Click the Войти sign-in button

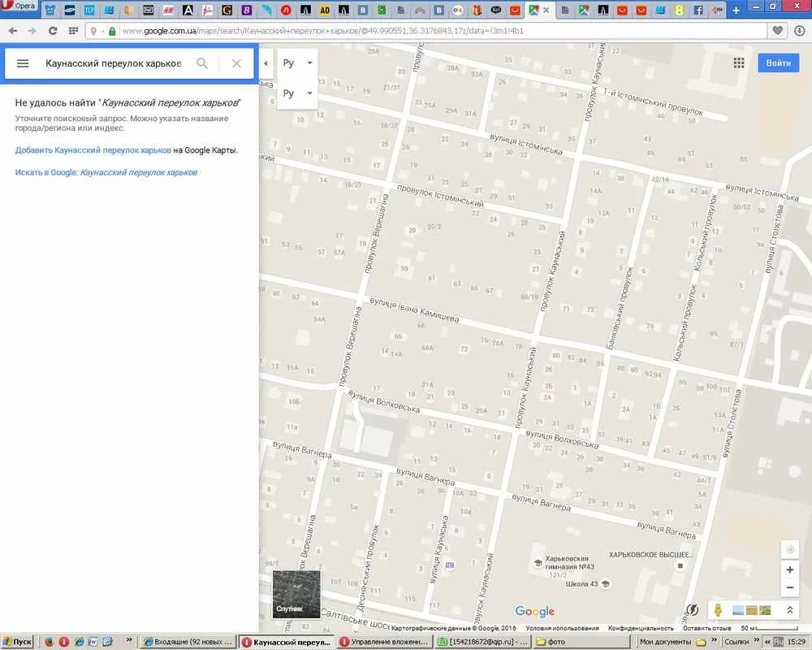coord(778,63)
